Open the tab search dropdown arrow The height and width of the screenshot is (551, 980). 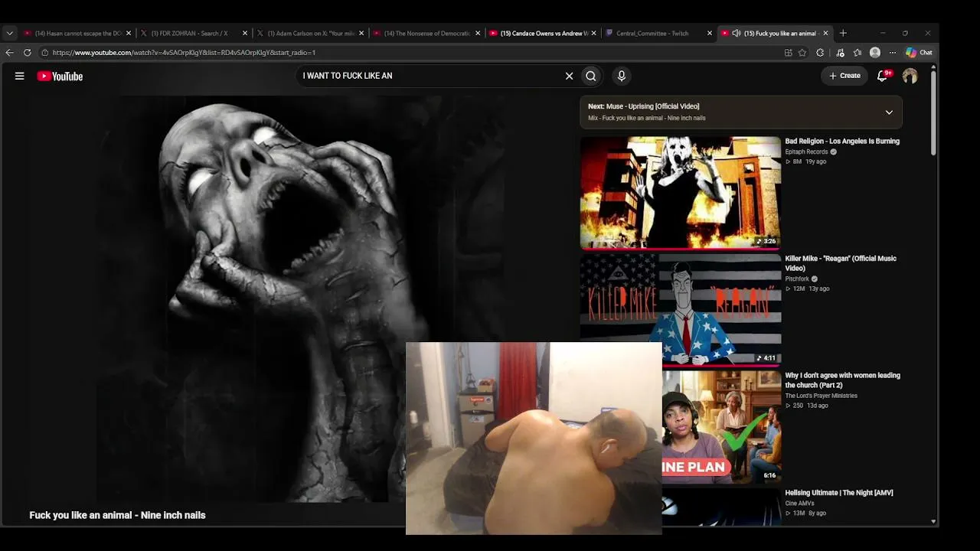(x=9, y=33)
